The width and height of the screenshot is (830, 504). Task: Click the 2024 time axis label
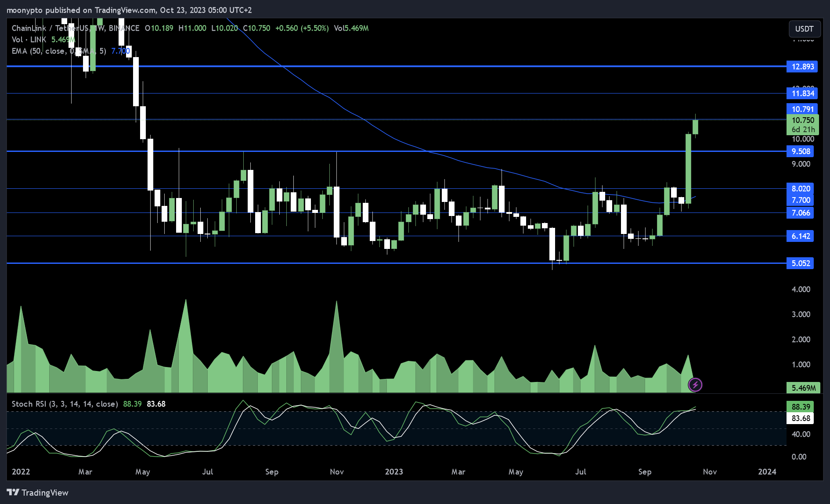767,472
